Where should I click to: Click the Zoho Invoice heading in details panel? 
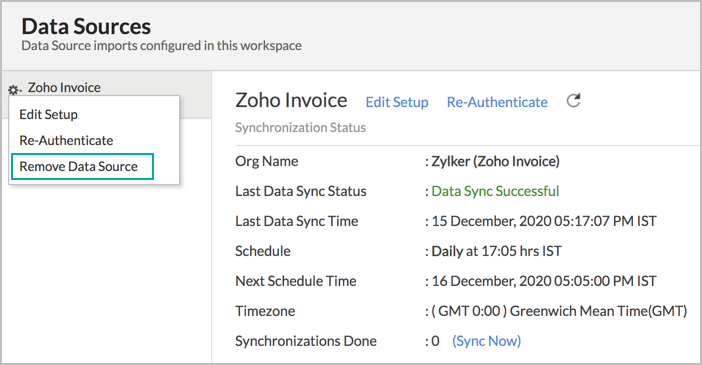pos(291,100)
